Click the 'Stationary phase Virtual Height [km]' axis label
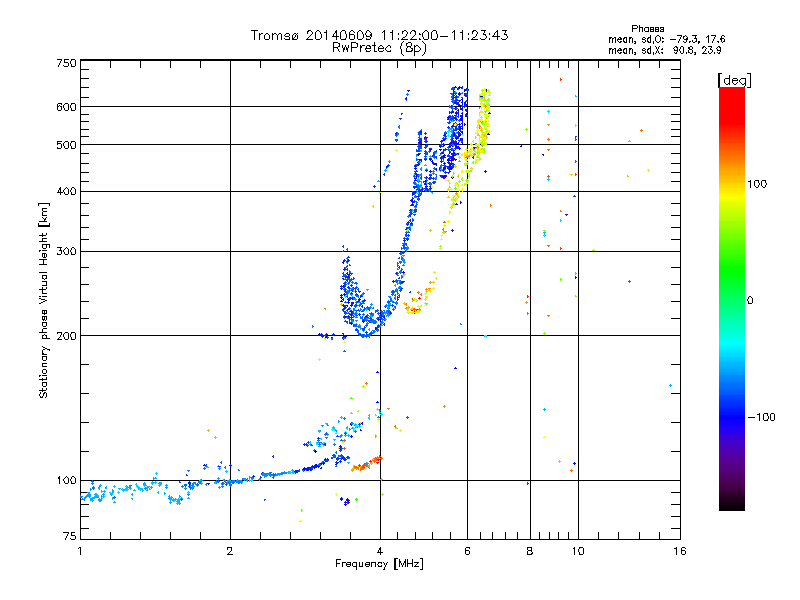Viewport: 800px width, 600px height. pos(44,300)
